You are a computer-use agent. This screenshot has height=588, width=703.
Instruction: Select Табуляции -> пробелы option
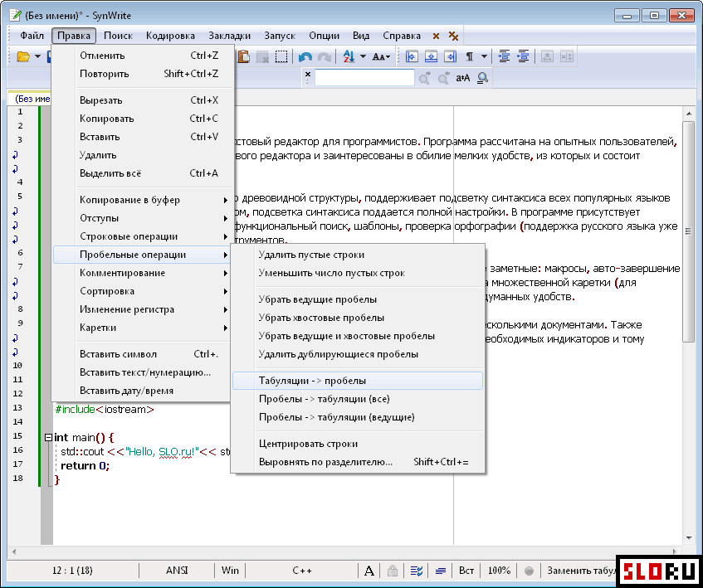pos(358,381)
